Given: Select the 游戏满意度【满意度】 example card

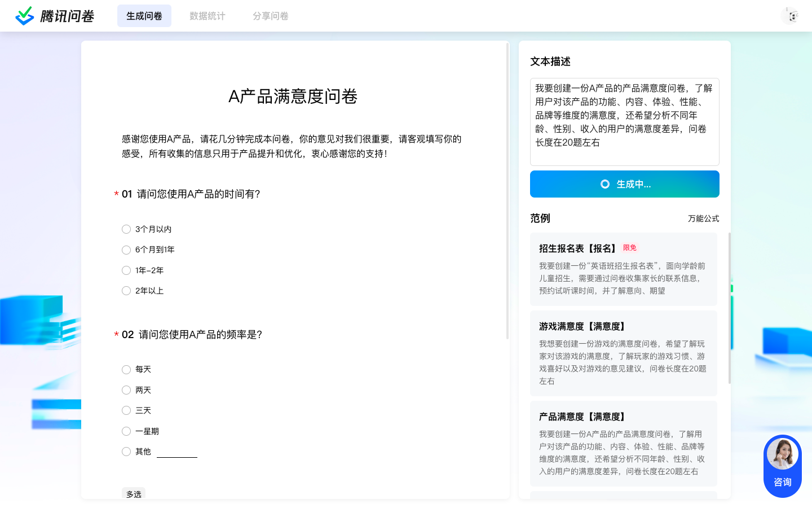Looking at the screenshot, I should pyautogui.click(x=624, y=353).
